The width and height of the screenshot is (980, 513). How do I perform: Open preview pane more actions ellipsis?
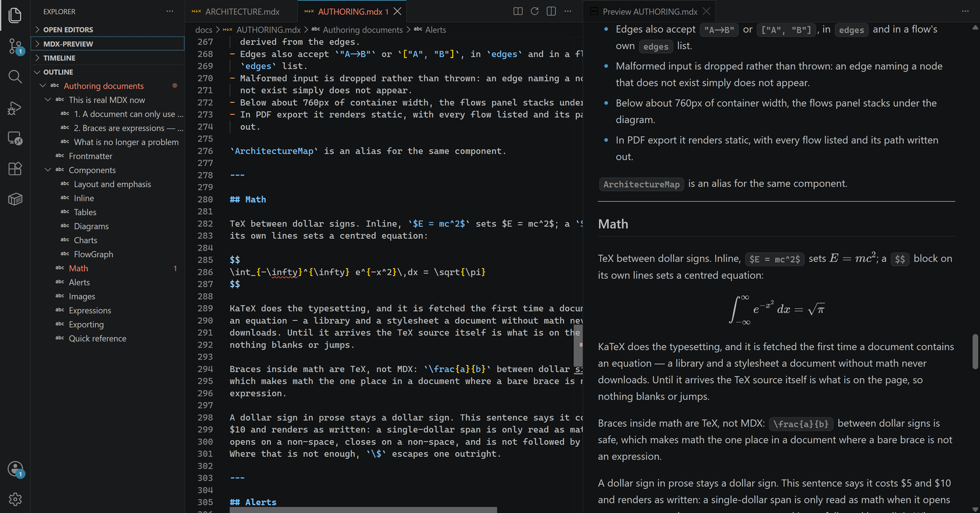pyautogui.click(x=965, y=12)
